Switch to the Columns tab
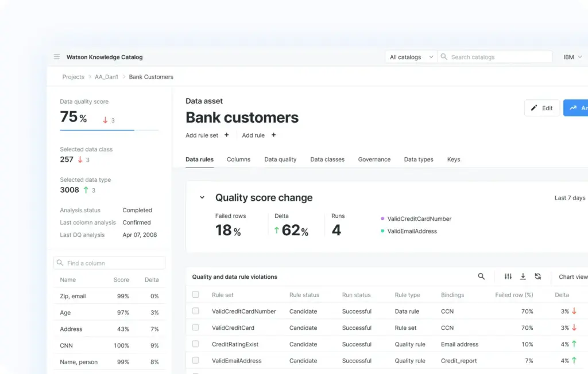Image resolution: width=588 pixels, height=374 pixels. click(x=238, y=159)
